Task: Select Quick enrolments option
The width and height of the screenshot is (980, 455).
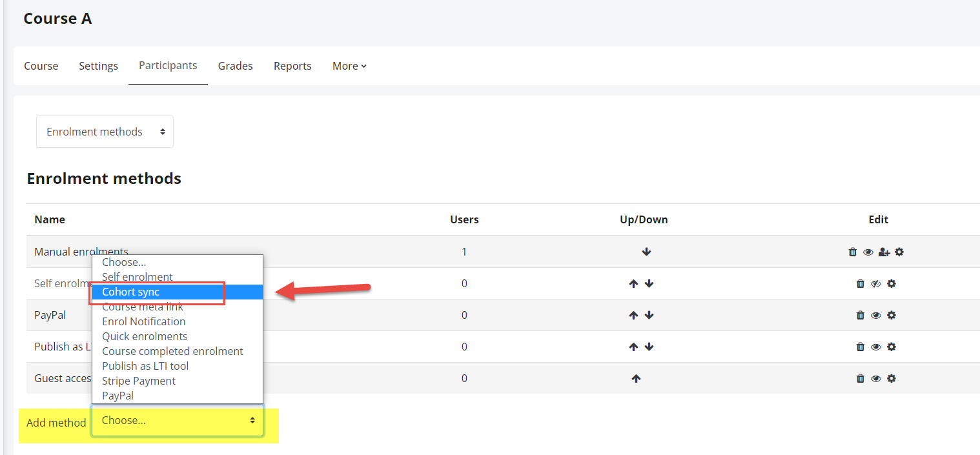Action: pos(178,336)
